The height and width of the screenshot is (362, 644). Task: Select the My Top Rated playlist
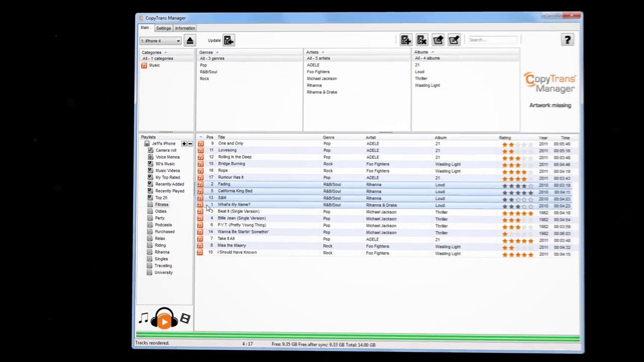click(x=168, y=177)
